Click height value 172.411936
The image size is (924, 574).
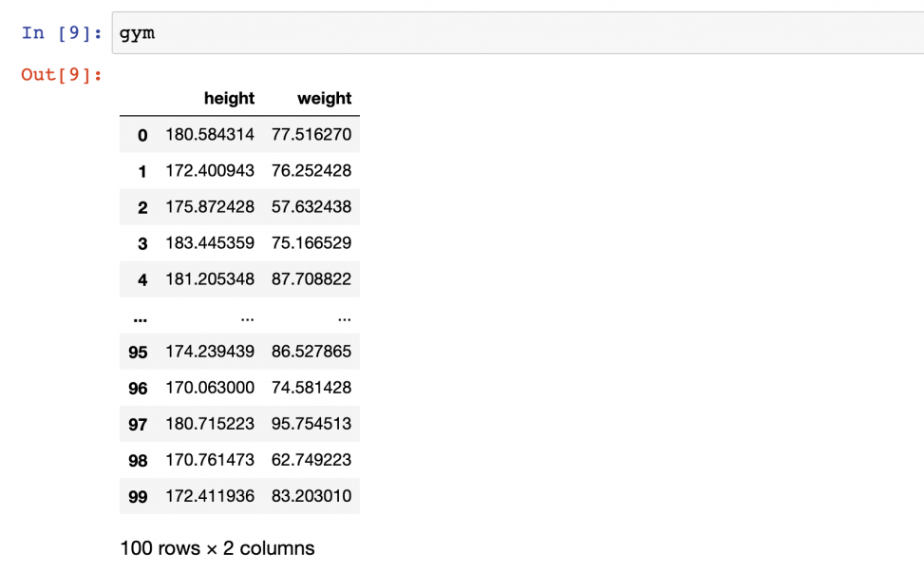pos(210,495)
